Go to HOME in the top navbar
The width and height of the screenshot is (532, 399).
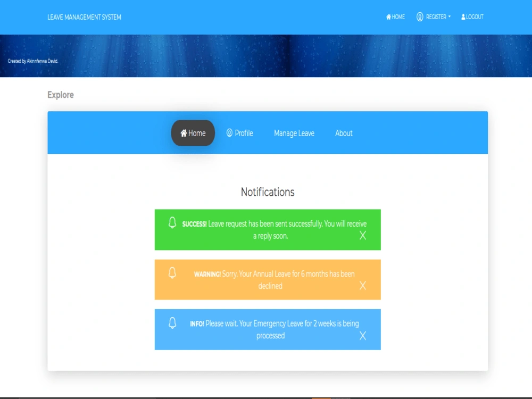pyautogui.click(x=395, y=16)
